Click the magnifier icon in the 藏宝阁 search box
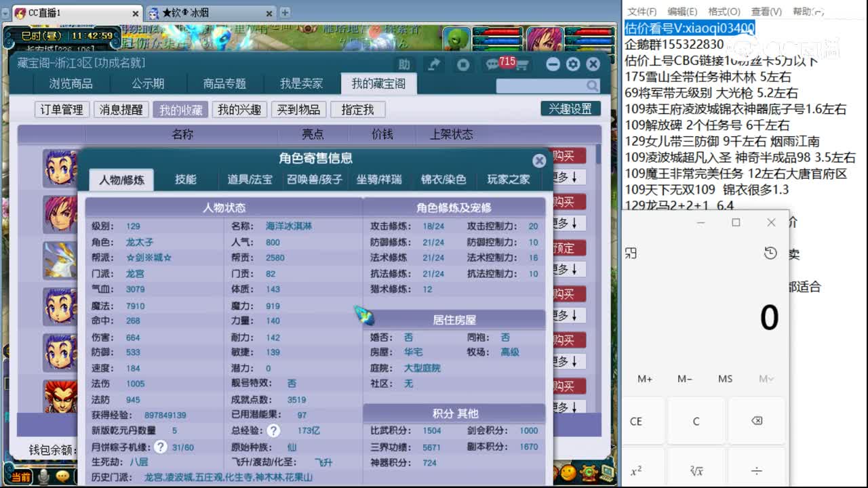This screenshot has height=488, width=868. tap(592, 86)
